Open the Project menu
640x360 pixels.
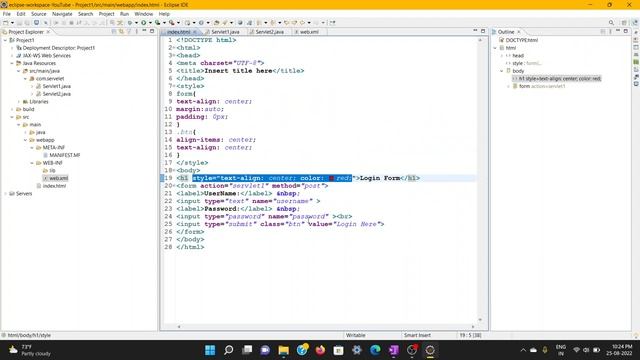tap(107, 14)
